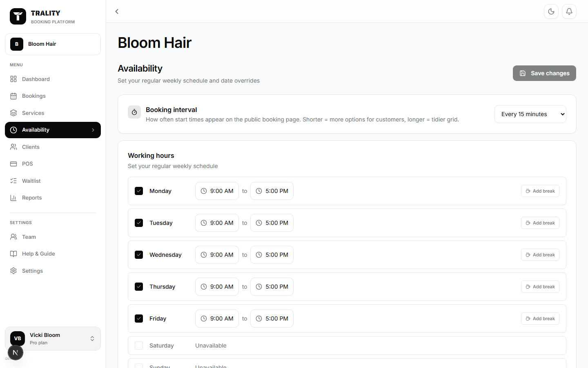
Task: Uncheck the Wednesday checkbox
Action: pos(139,255)
